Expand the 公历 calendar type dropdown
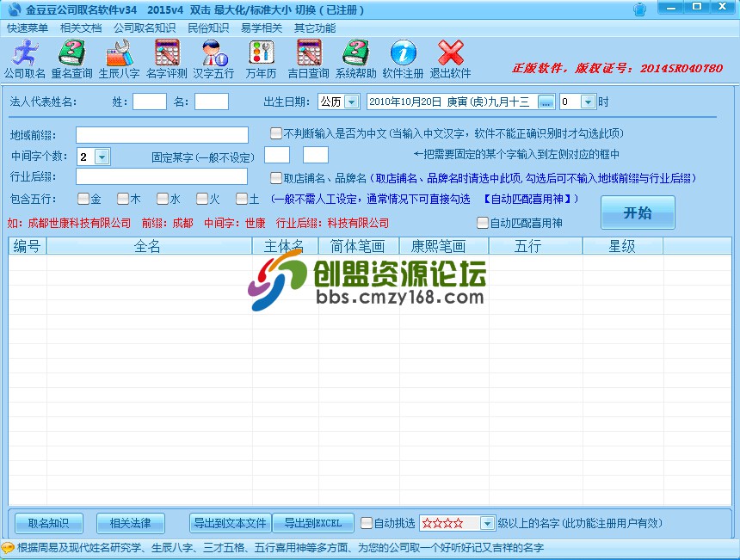 click(352, 102)
